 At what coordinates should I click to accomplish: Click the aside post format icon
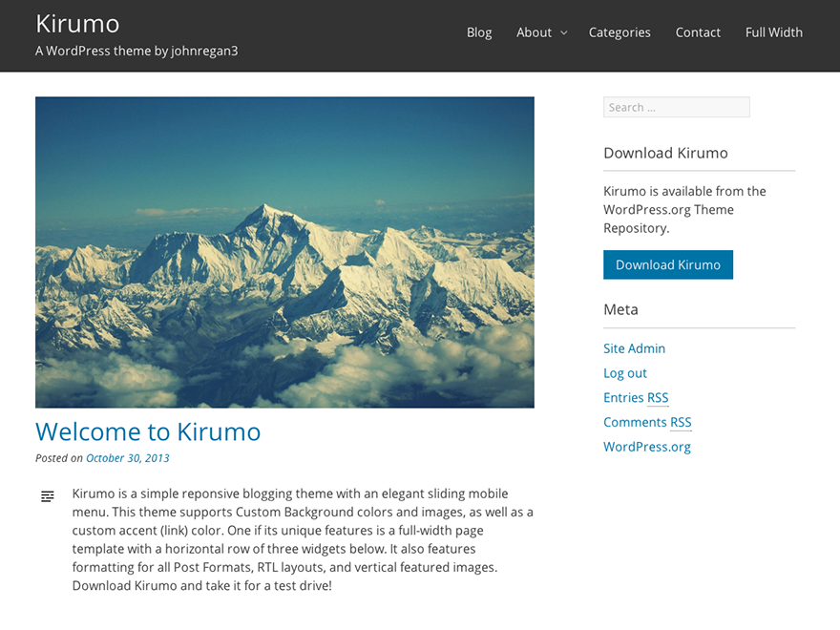(x=48, y=495)
